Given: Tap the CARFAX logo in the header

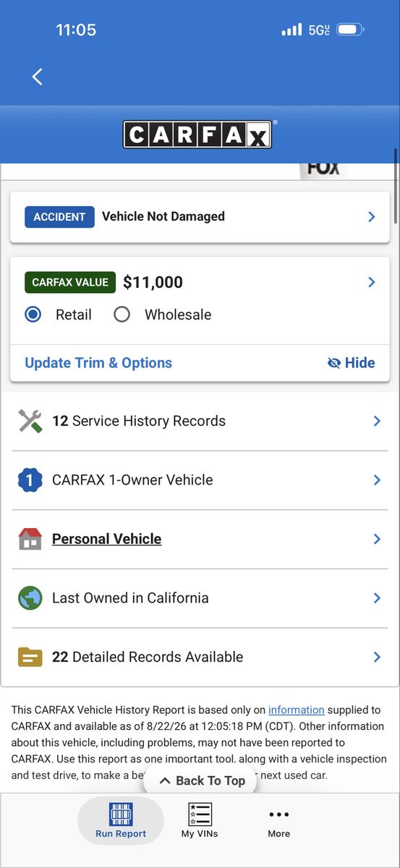Looking at the screenshot, I should click(x=197, y=135).
